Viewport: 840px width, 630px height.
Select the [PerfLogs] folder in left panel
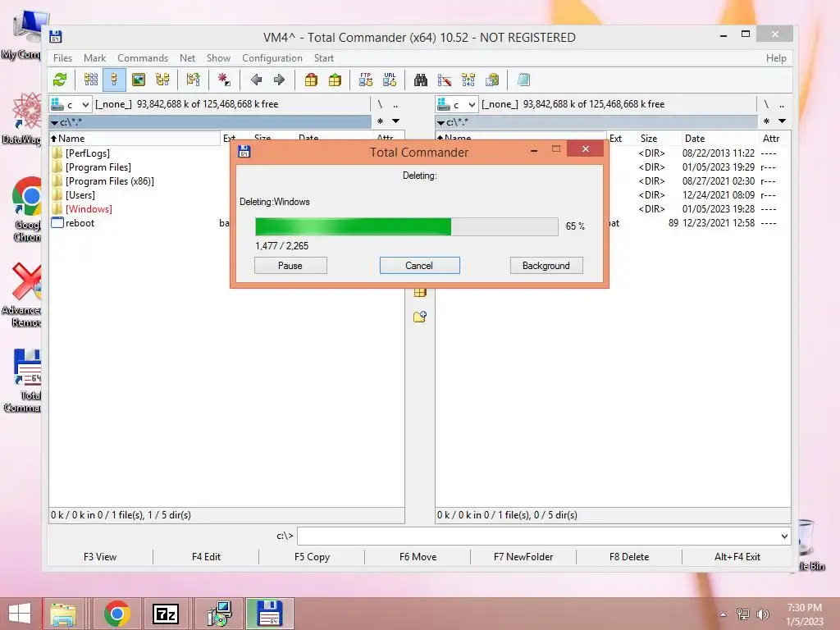[x=87, y=153]
